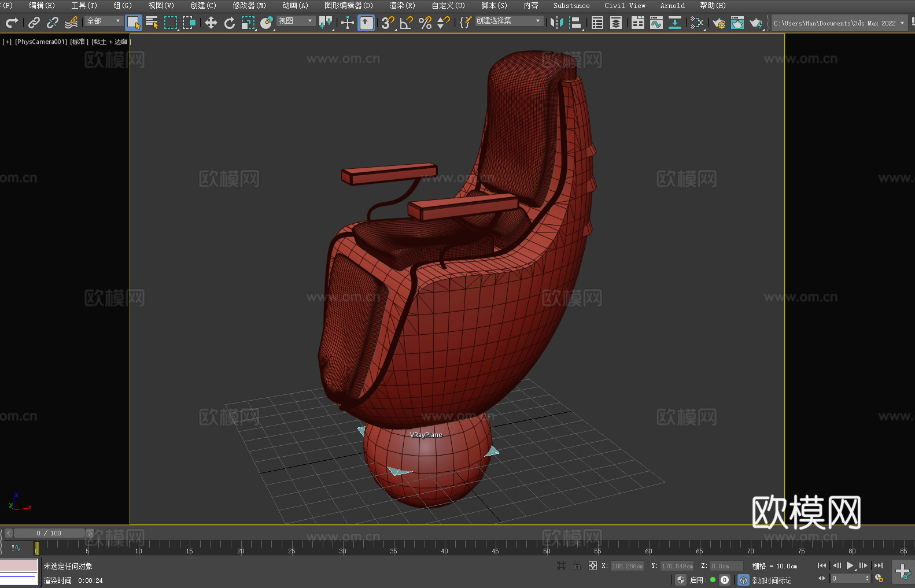Screen dimensions: 915x588
Task: Toggle Percent Snap
Action: (x=425, y=23)
